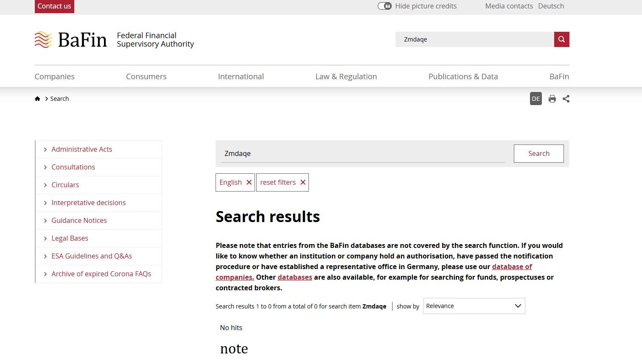Click the red magnifier search icon in header

pos(561,39)
